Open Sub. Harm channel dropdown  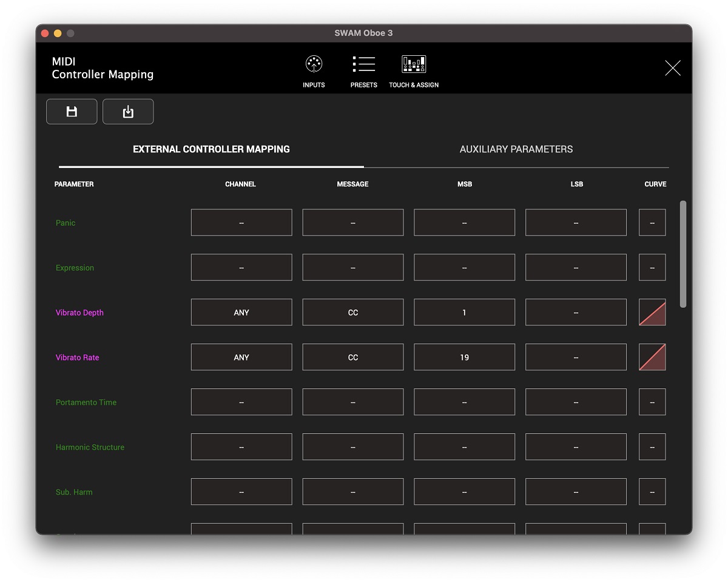241,492
